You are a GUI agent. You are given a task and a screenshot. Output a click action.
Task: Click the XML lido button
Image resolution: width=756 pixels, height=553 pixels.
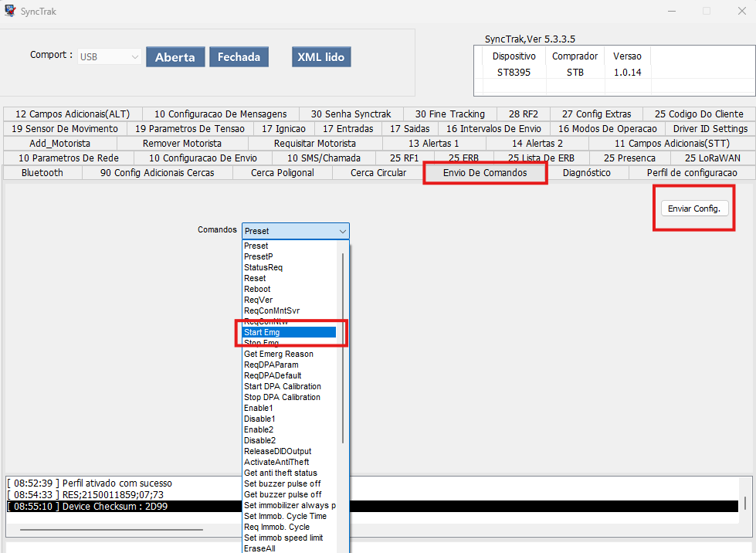pyautogui.click(x=321, y=57)
